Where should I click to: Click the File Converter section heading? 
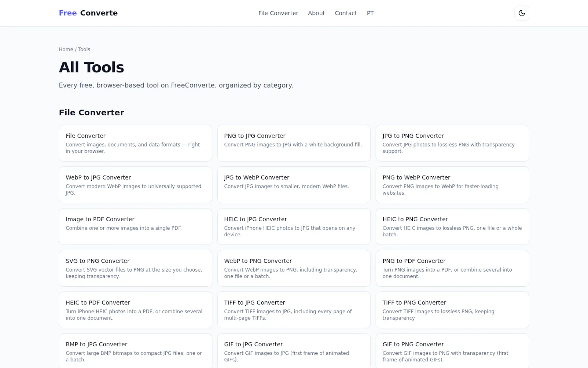pyautogui.click(x=92, y=113)
